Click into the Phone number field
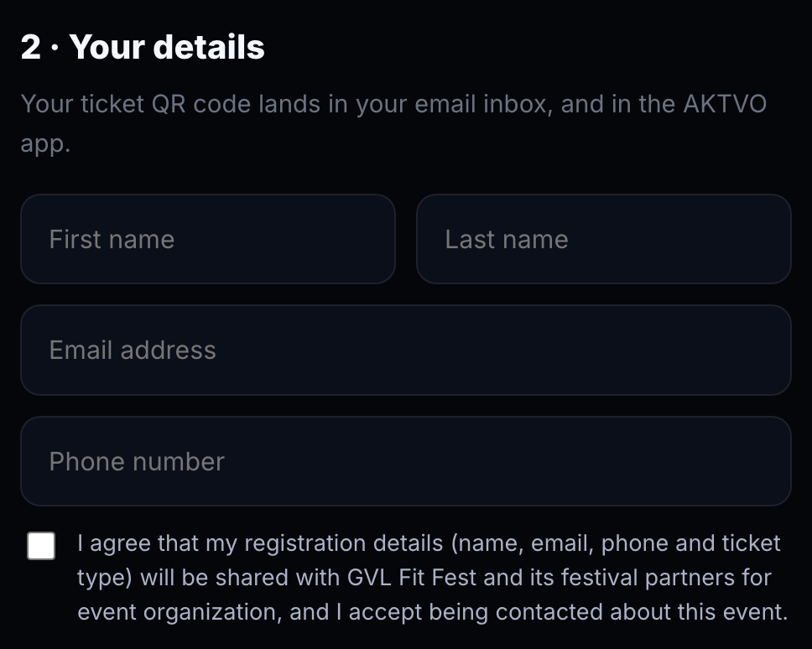This screenshot has height=649, width=812. point(406,461)
